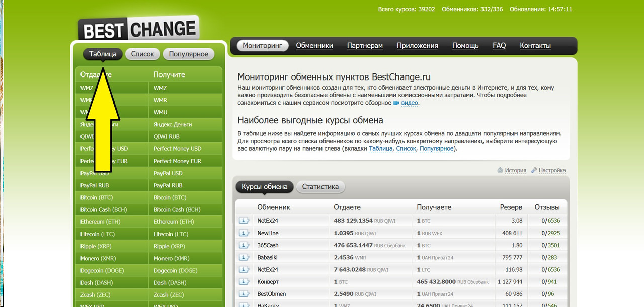The image size is (644, 307).
Task: Select Zcash (ZEC) in the Отдаете column
Action: [112, 295]
